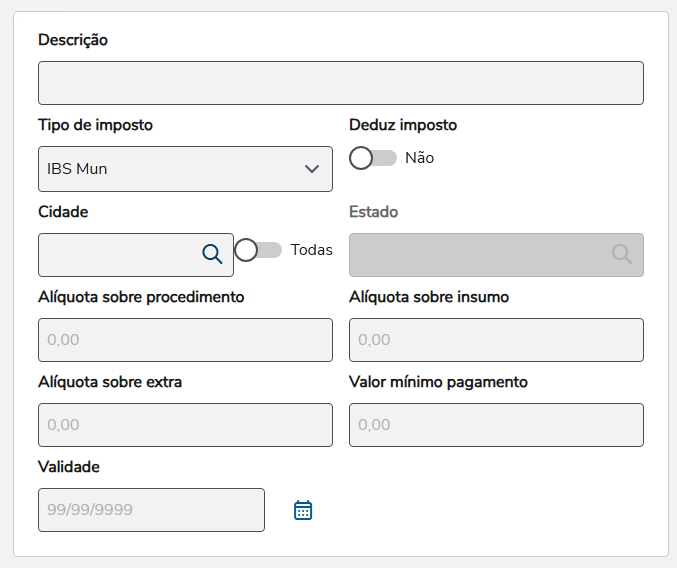Screen dimensions: 677x568
Task: Toggle the Deduz imposto switch
Action: pyautogui.click(x=373, y=158)
